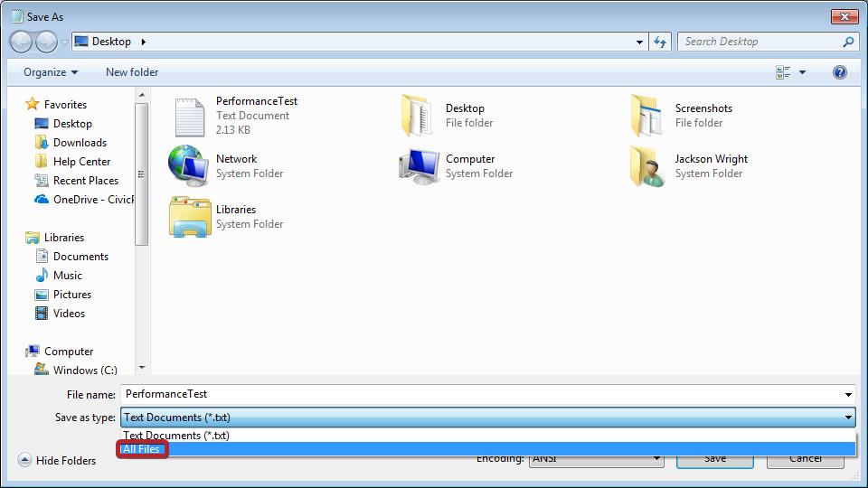Click the navigation pane scroll down arrow
Viewport: 868px width, 488px height.
click(142, 368)
